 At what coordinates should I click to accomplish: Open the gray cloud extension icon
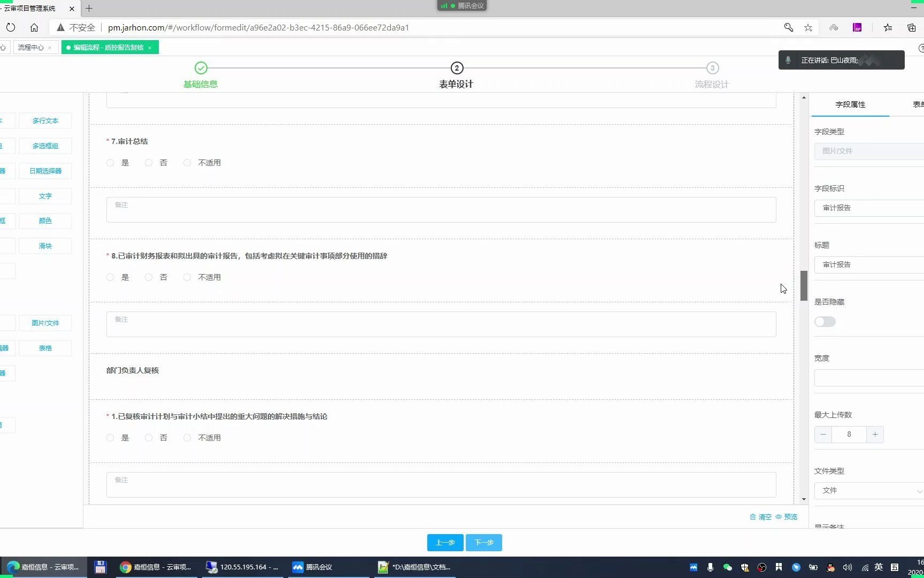834,27
